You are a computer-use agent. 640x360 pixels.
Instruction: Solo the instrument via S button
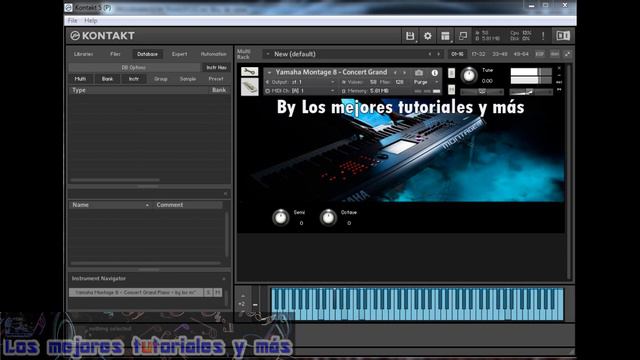(x=451, y=73)
